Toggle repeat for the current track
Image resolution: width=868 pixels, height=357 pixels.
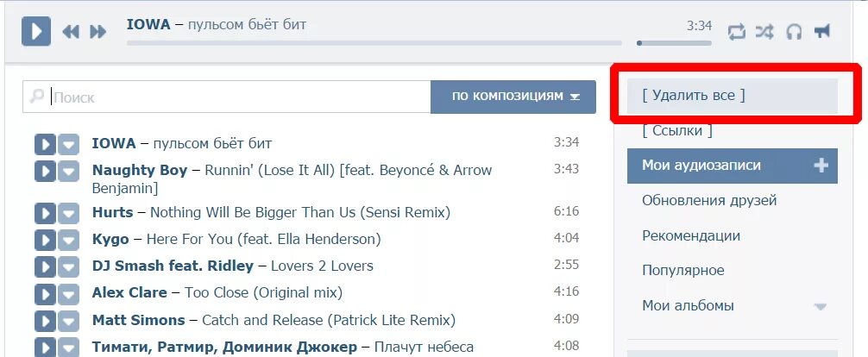tap(736, 32)
